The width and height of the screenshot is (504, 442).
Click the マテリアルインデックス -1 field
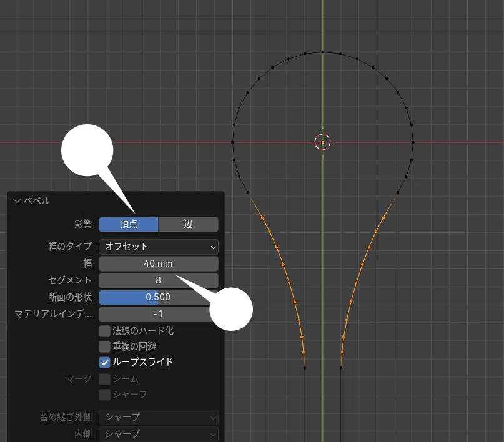(159, 314)
